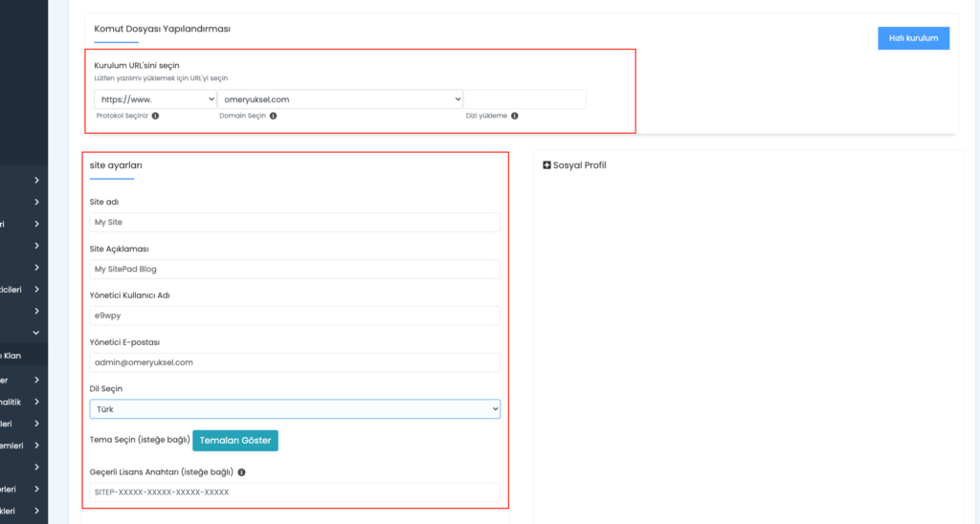Click info icon next to Protokol Seçiniz
980x524 pixels.
[x=156, y=116]
